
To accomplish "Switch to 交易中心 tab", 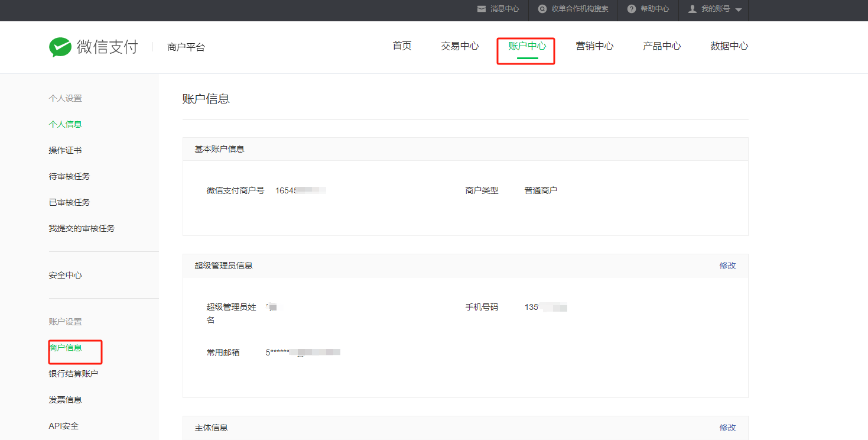I will [x=460, y=46].
